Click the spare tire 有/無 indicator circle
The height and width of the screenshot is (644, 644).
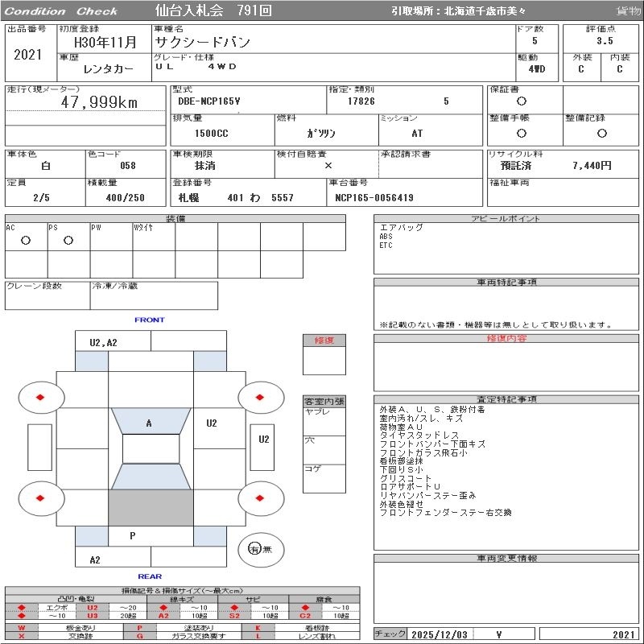tap(256, 549)
